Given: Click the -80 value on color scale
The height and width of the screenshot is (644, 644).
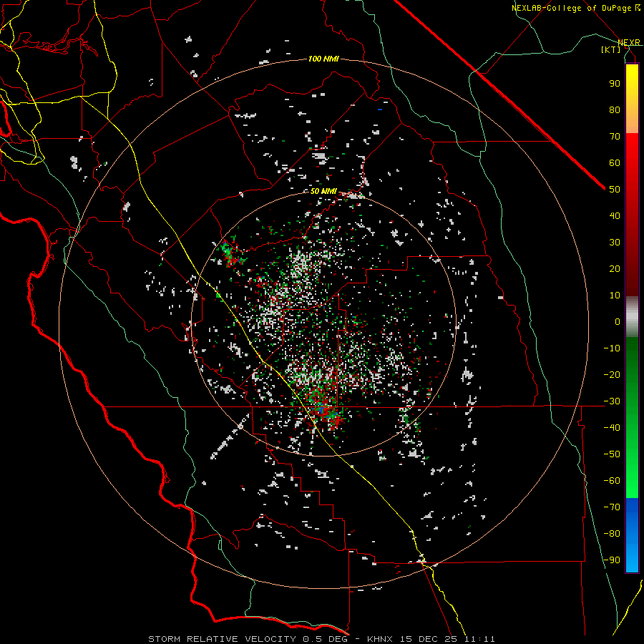Looking at the screenshot, I should 612,534.
